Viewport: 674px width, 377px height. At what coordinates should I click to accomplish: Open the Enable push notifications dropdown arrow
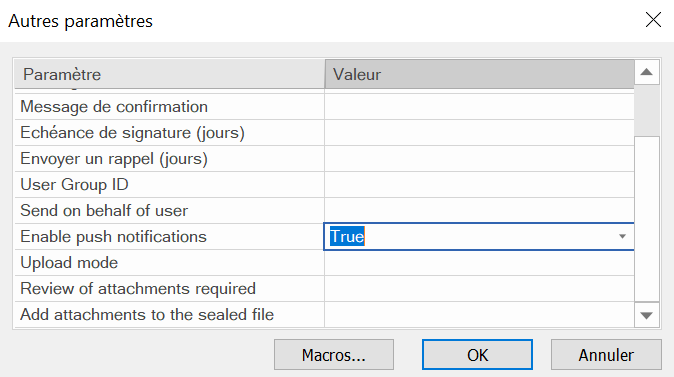coord(622,236)
